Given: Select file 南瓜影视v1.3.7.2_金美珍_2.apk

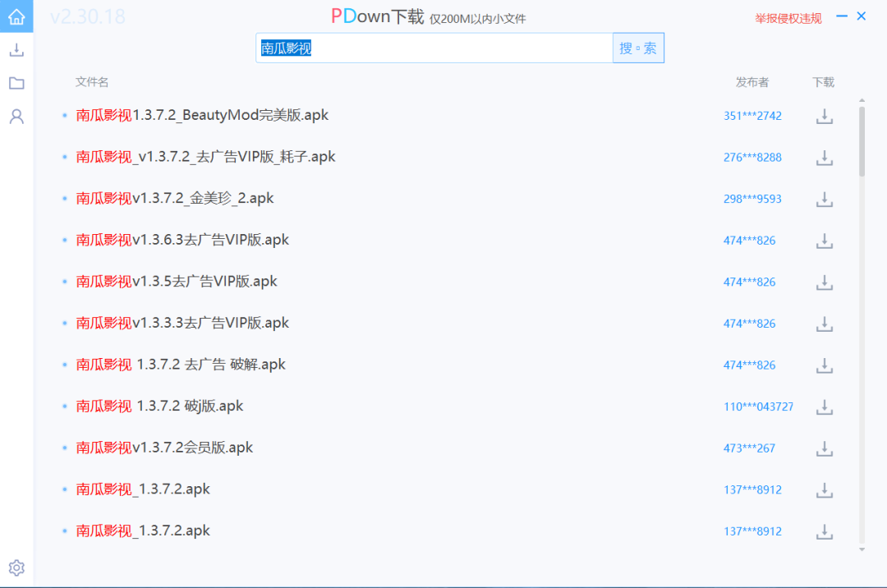Looking at the screenshot, I should click(175, 199).
